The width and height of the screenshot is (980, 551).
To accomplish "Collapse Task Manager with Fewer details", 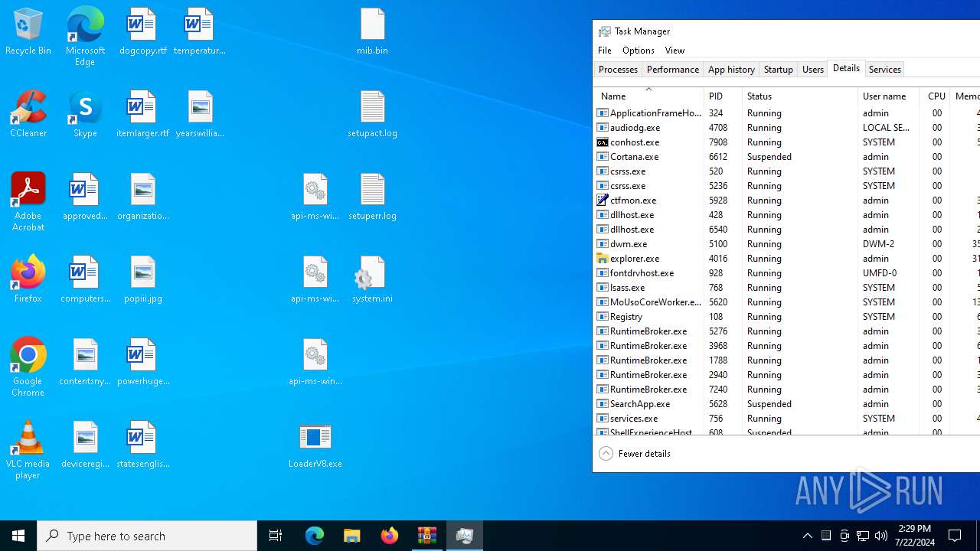I will coord(635,454).
